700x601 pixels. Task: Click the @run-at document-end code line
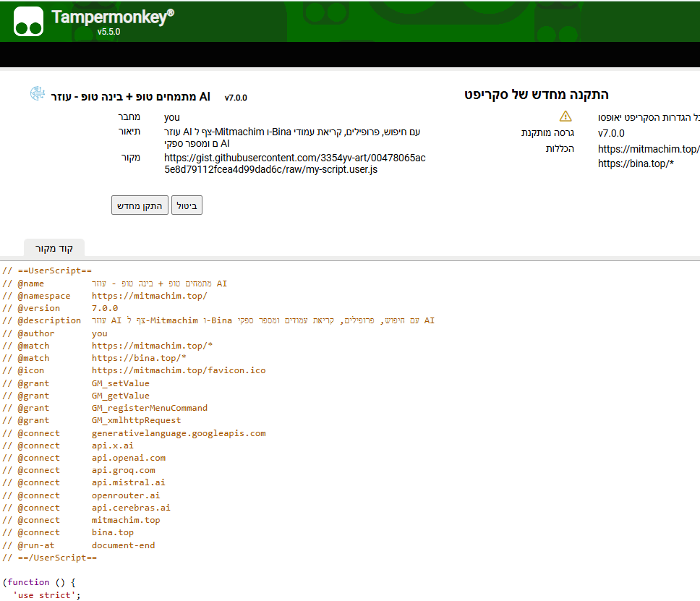point(79,545)
